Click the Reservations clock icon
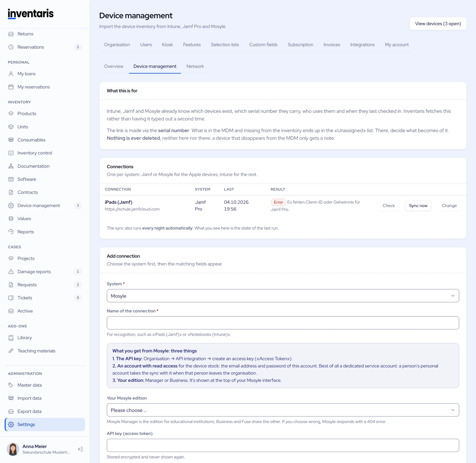This screenshot has height=463, width=476. click(11, 47)
